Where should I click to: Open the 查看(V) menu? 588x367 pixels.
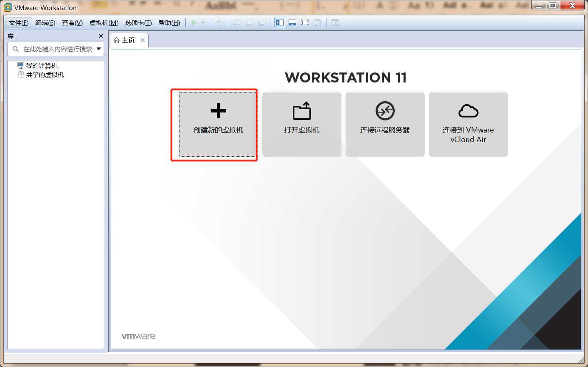(x=72, y=22)
